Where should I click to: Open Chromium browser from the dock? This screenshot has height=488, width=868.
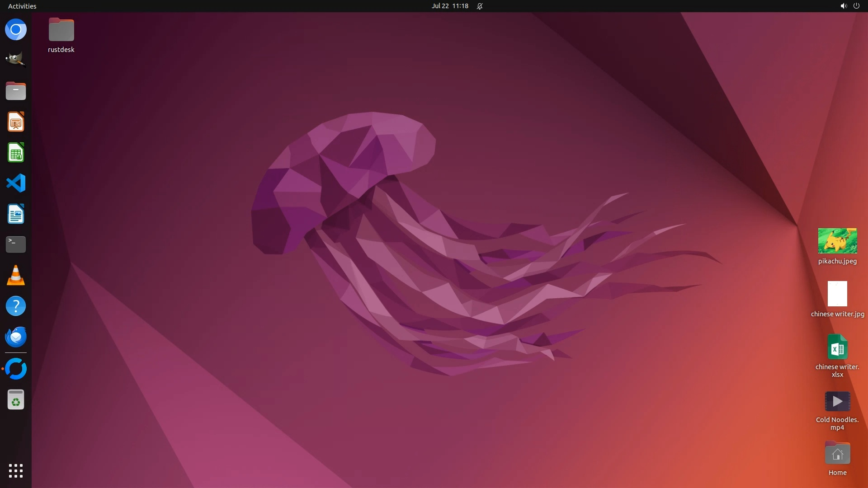coord(16,30)
